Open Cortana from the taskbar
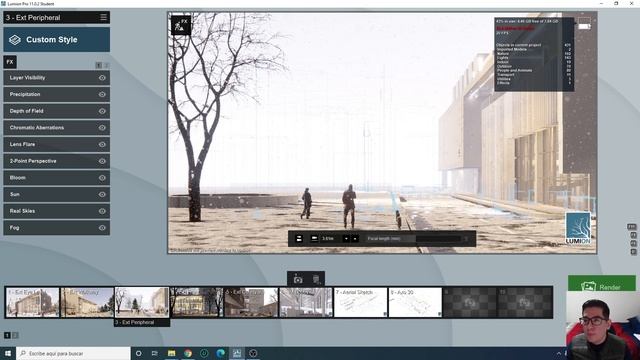This screenshot has width=640, height=360. point(138,353)
